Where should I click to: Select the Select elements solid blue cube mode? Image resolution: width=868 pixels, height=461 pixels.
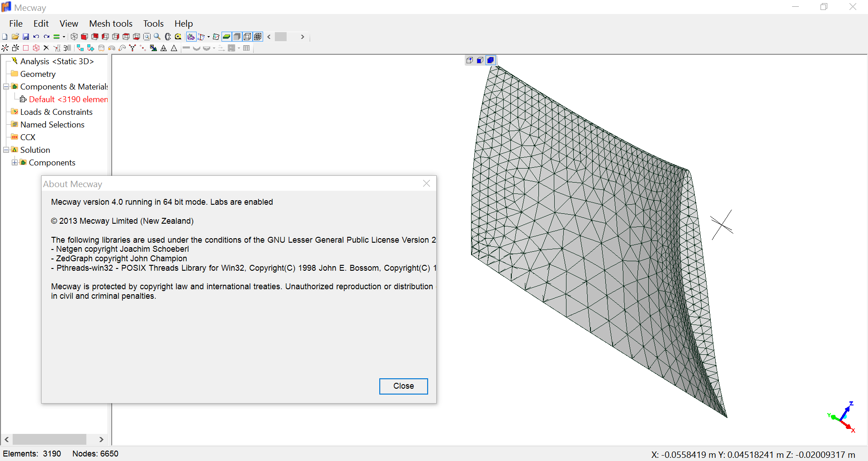pos(491,60)
